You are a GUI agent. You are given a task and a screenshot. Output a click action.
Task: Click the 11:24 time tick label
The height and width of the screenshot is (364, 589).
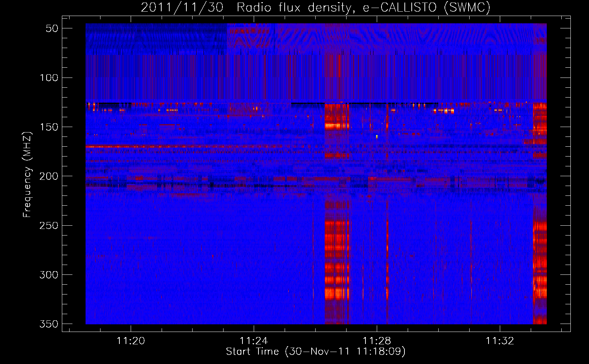[254, 341]
